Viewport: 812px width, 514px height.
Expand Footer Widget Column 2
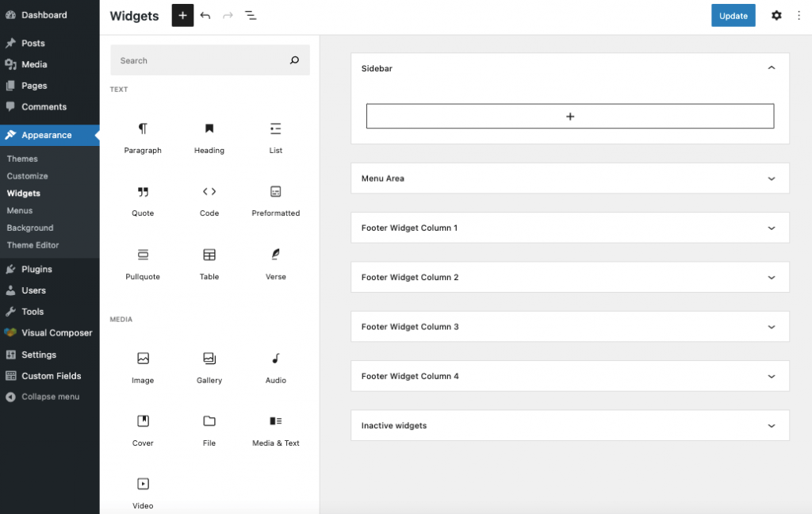(770, 277)
